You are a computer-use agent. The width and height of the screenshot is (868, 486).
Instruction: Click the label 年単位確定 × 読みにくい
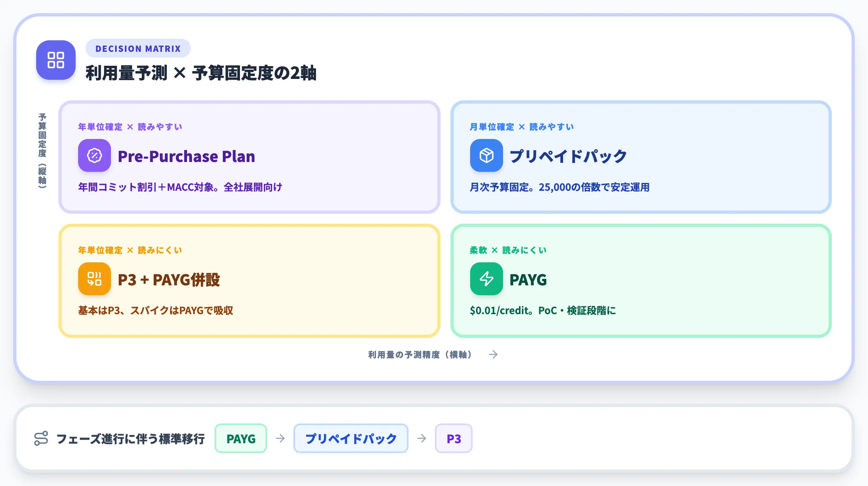(x=130, y=250)
